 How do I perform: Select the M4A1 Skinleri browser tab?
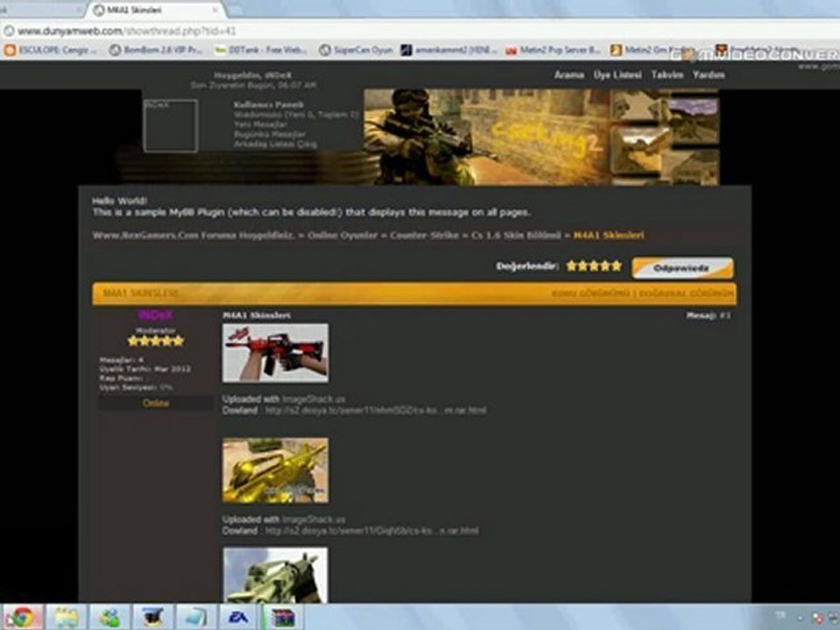click(157, 10)
